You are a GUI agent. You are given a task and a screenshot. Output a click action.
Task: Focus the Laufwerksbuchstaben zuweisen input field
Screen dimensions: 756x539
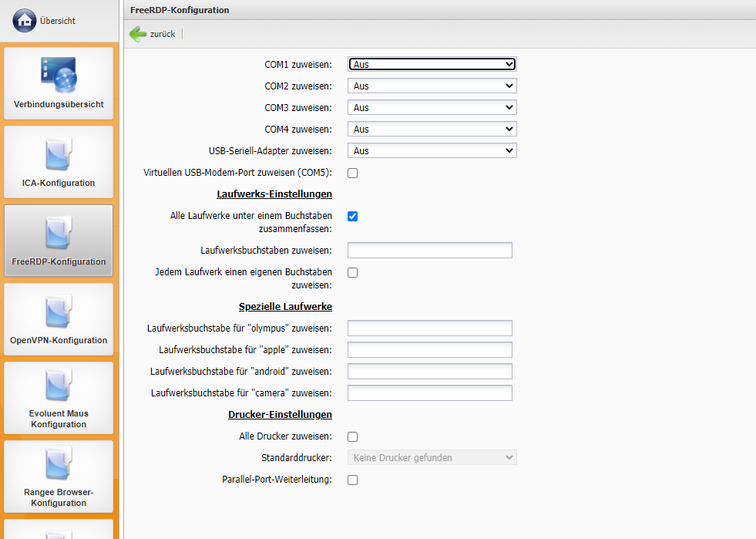429,251
